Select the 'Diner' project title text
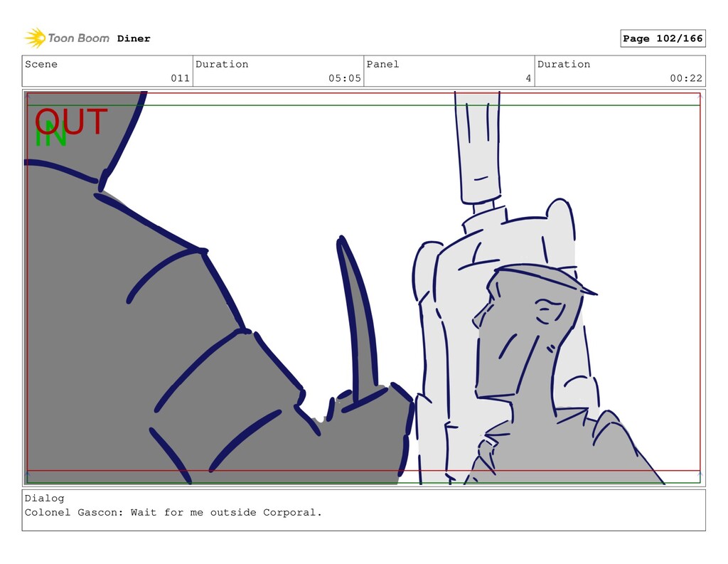Viewport: 728px width, 564px height. pos(134,38)
